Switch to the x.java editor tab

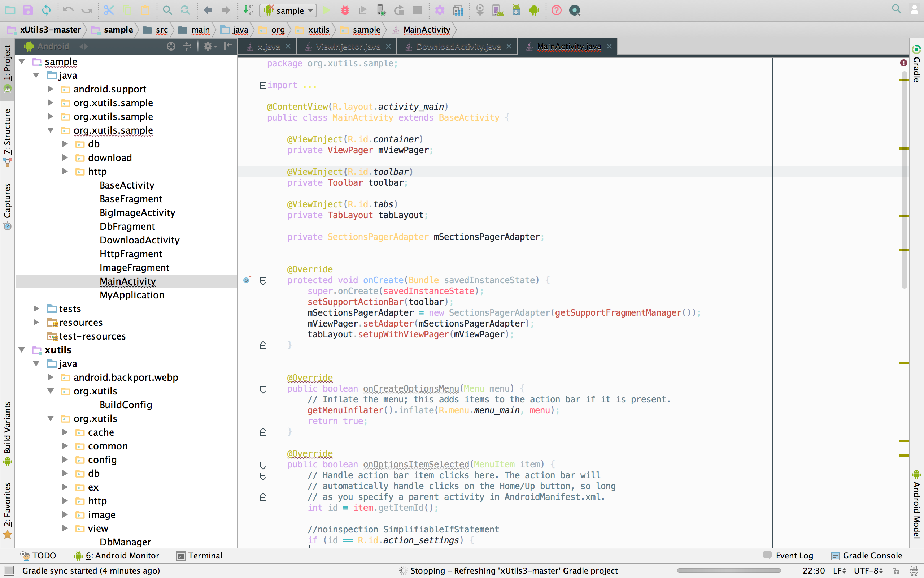[x=268, y=47]
